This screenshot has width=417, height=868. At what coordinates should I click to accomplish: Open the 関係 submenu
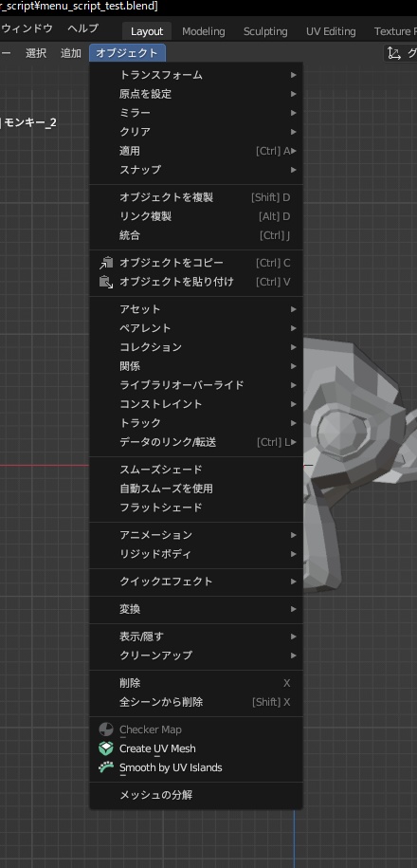pyautogui.click(x=196, y=366)
